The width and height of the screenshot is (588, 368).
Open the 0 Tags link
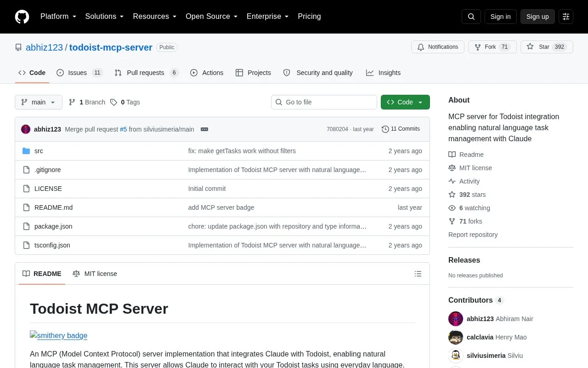(125, 102)
